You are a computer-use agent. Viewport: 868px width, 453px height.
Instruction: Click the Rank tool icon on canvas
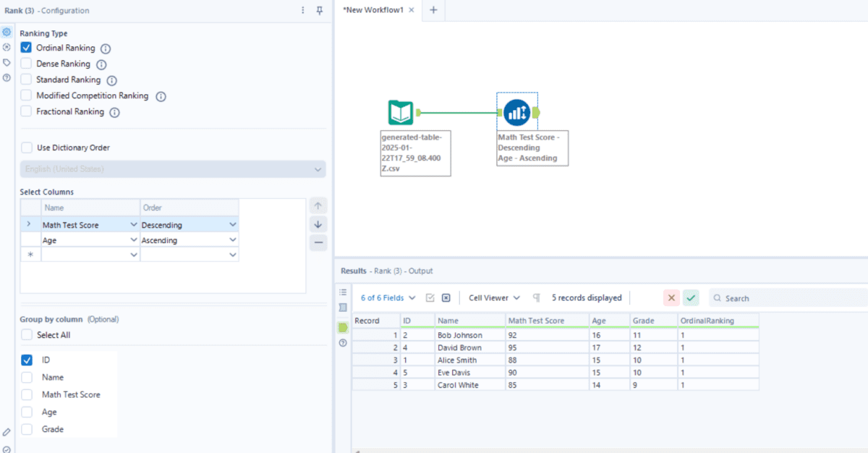click(516, 113)
